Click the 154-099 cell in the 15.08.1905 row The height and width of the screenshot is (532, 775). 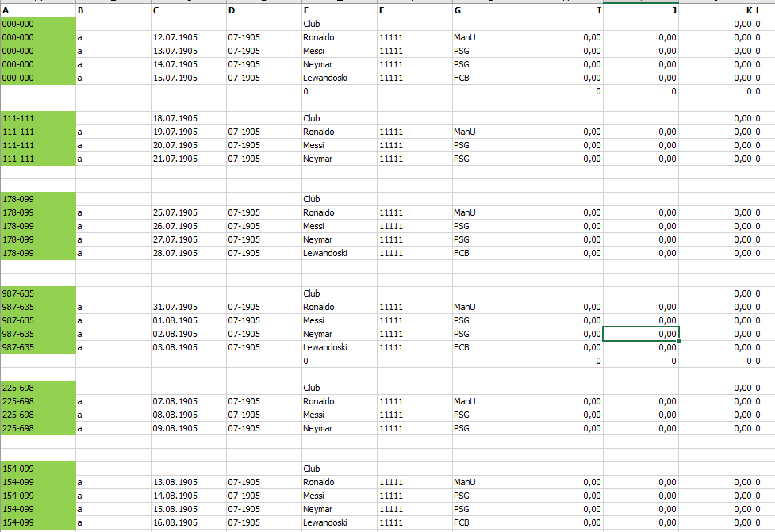point(38,509)
